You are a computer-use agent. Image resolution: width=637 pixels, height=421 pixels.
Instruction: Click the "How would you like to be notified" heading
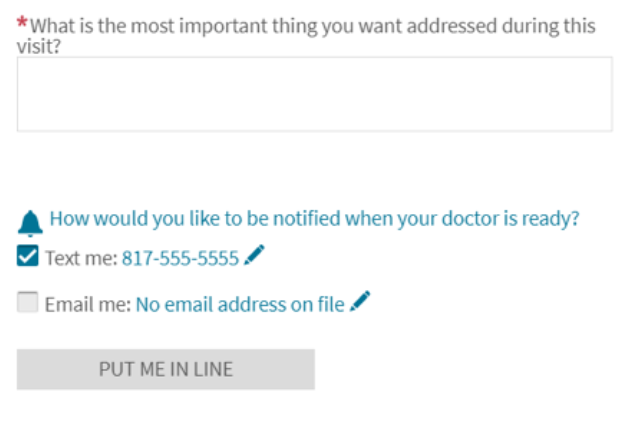coord(314,218)
